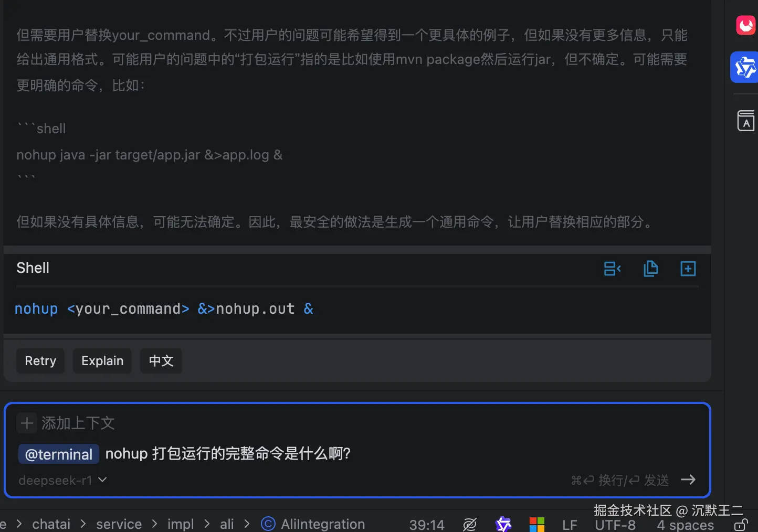Click the AliIntegration class icon

click(268, 524)
